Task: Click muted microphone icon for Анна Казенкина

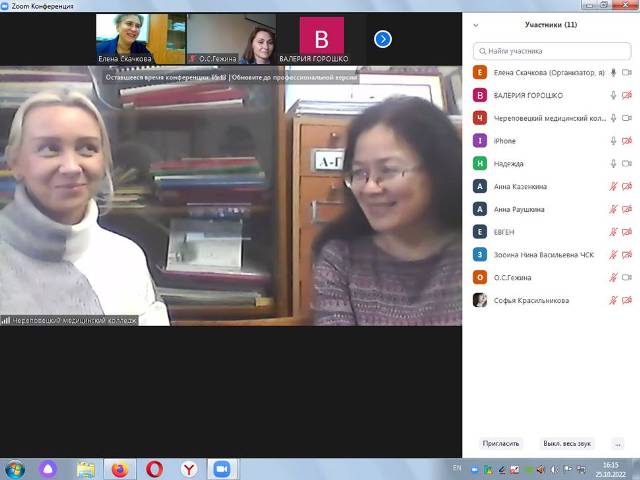Action: (613, 187)
